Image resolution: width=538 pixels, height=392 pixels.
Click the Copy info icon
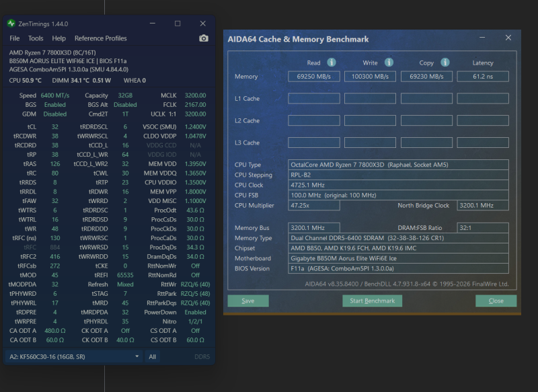[x=445, y=63]
